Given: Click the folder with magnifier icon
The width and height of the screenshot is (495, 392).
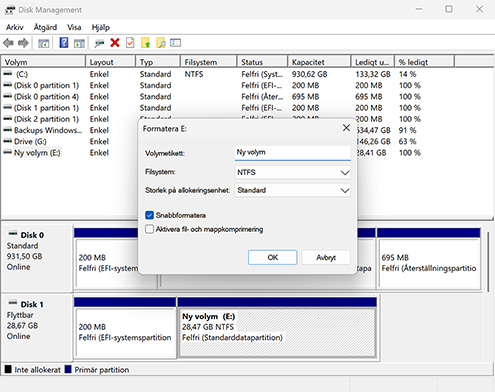Looking at the screenshot, I should coord(161,43).
